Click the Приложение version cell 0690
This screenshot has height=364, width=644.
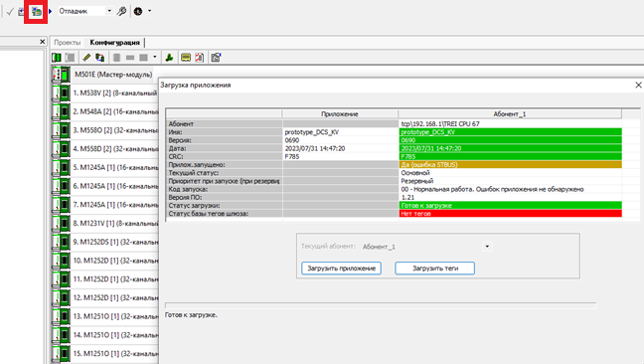[x=340, y=140]
